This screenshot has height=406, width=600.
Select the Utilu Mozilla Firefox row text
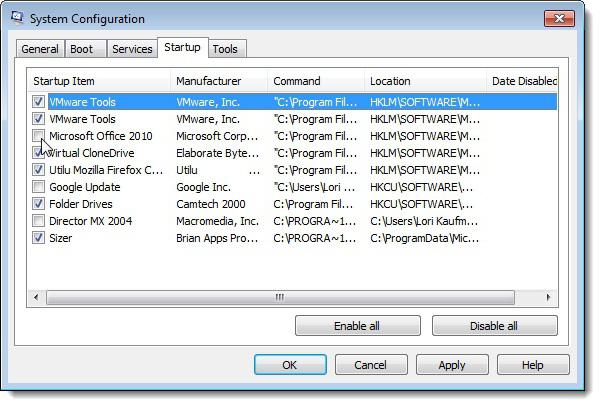pos(106,170)
